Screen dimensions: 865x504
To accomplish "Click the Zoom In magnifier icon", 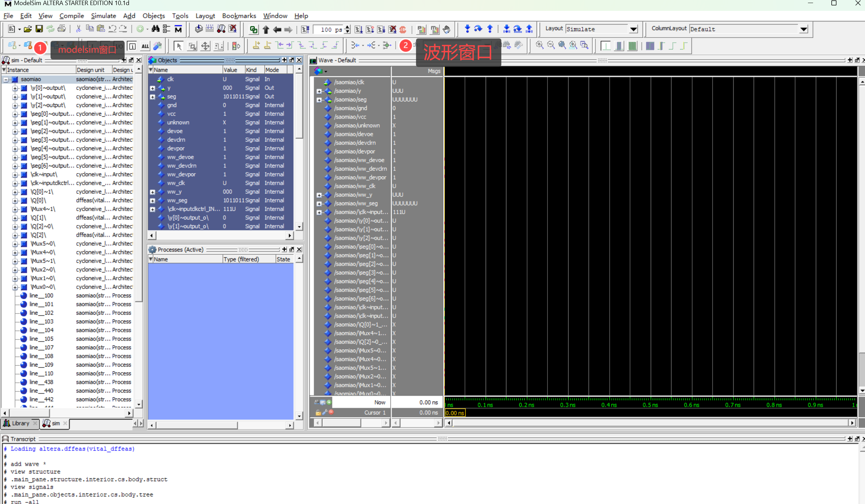I will coord(539,45).
